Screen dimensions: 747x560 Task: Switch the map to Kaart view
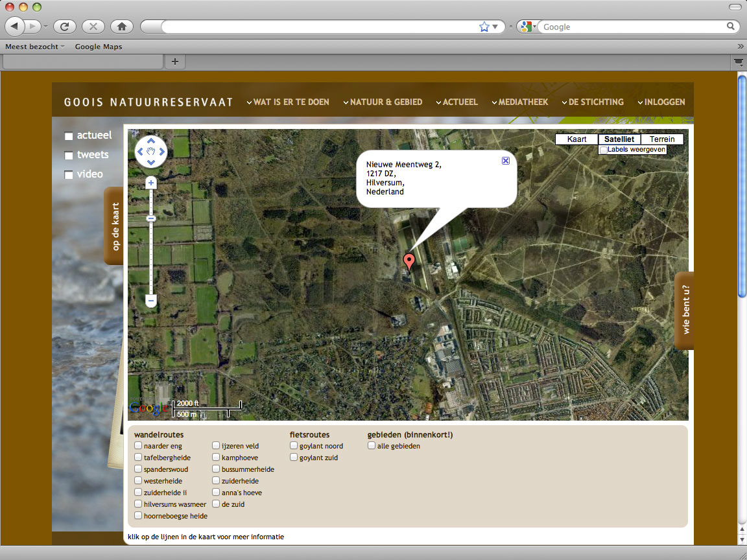coord(577,139)
